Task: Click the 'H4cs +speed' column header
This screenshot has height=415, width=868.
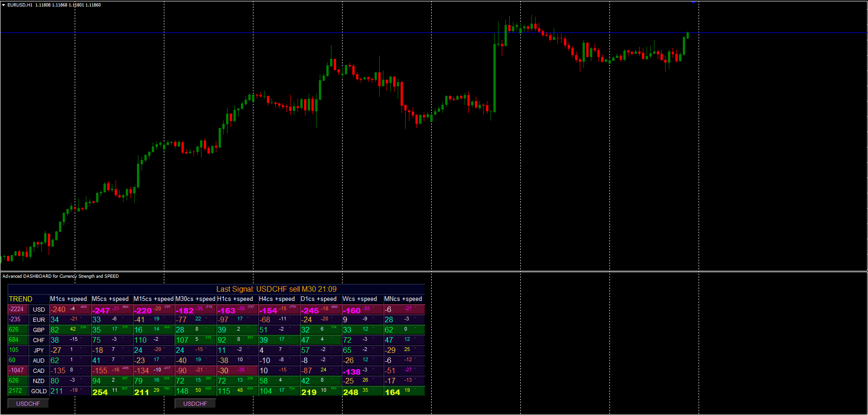Action: click(277, 299)
